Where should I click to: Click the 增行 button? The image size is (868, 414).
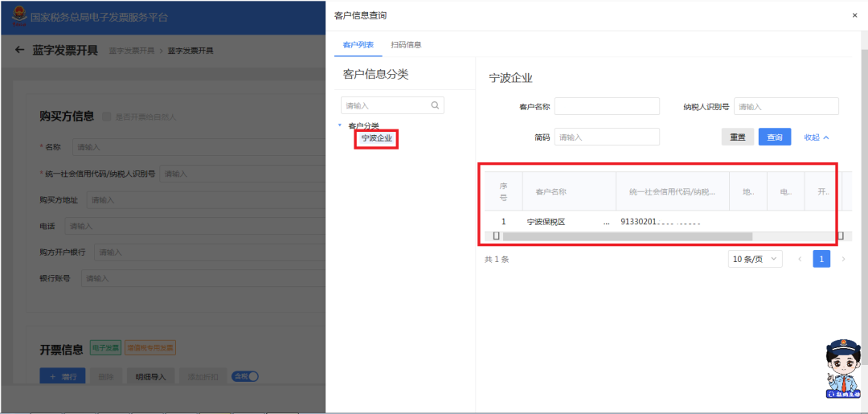click(63, 377)
